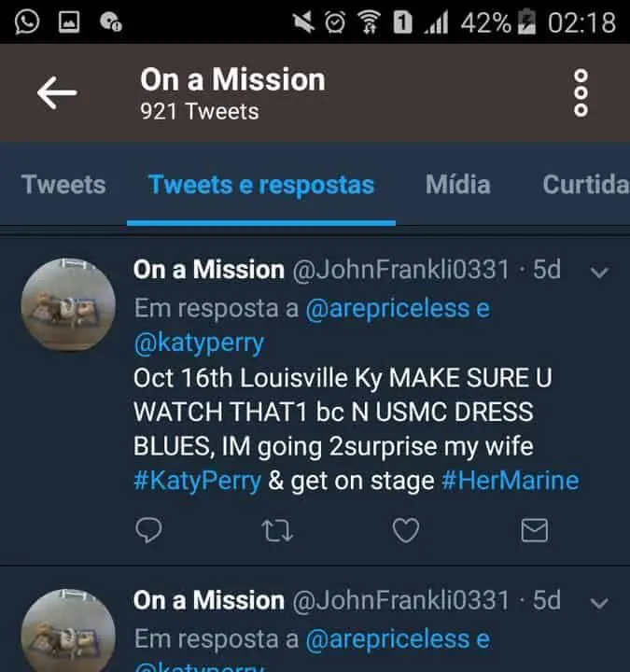This screenshot has width=630, height=672.
Task: Expand second tweet's options chevron
Action: (600, 602)
